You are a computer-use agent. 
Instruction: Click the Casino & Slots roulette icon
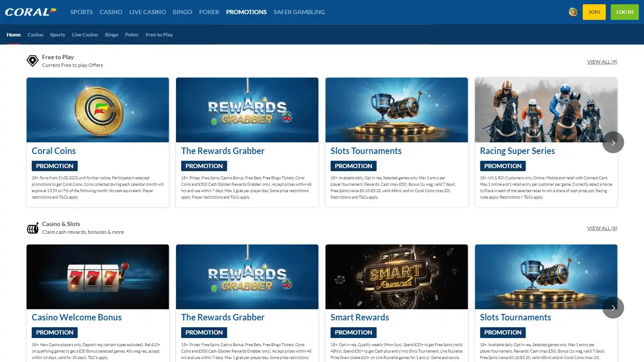coord(33,228)
